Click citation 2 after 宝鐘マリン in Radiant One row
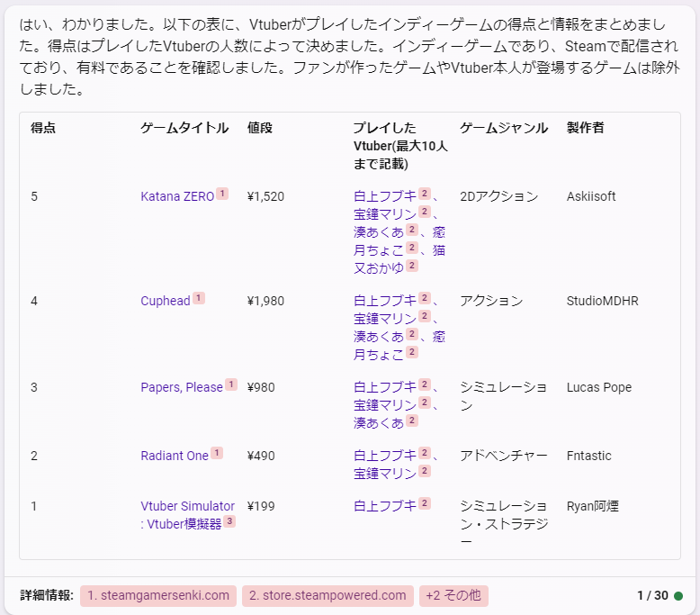This screenshot has height=615, width=700. pyautogui.click(x=425, y=471)
